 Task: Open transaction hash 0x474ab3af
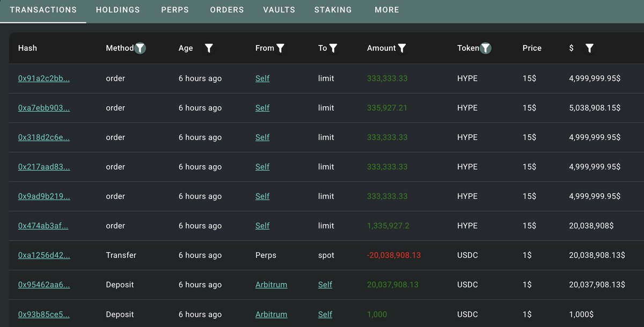[43, 226]
